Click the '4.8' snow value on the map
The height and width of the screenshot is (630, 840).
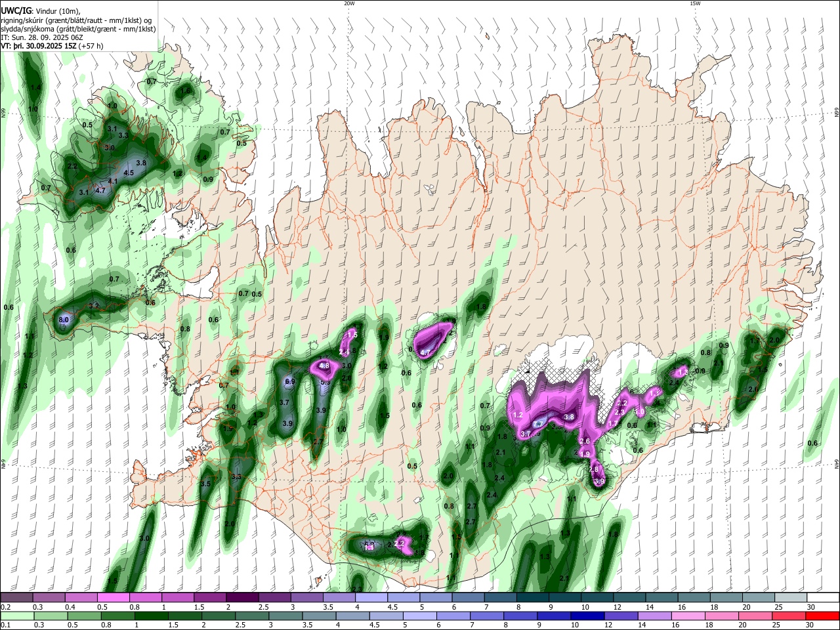pyautogui.click(x=324, y=366)
